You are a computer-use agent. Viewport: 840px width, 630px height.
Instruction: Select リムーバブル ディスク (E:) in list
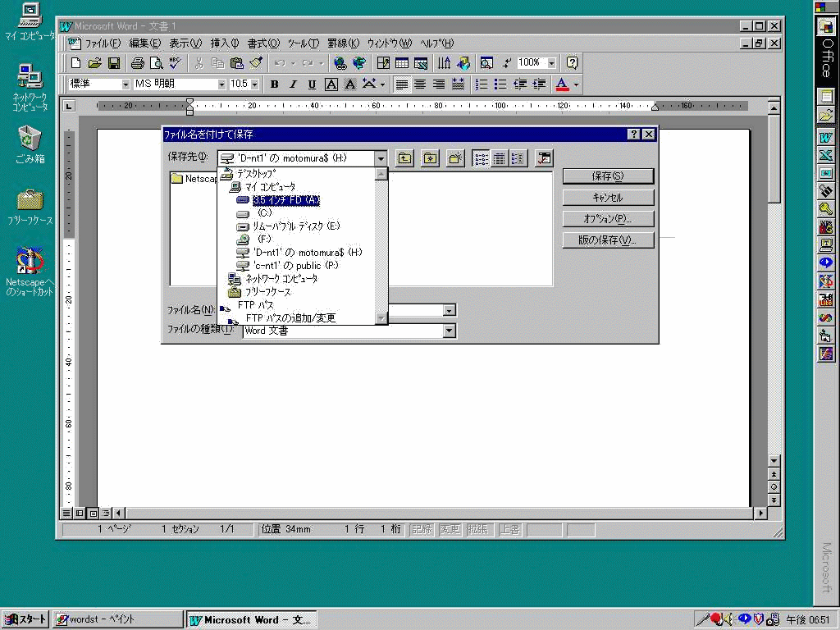(296, 226)
